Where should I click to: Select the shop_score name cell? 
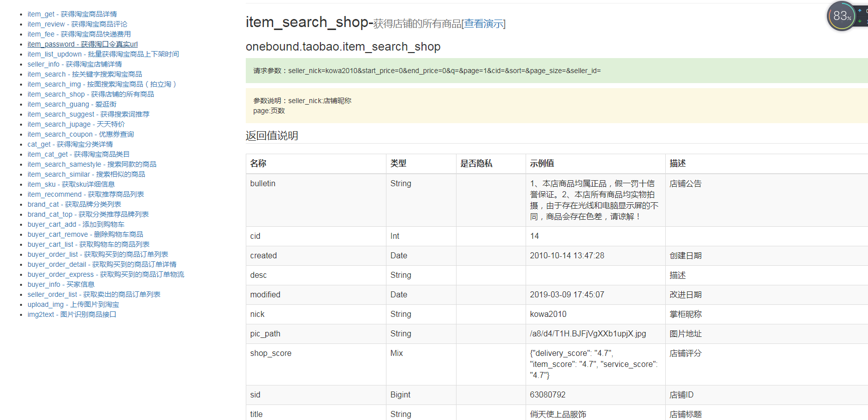pyautogui.click(x=316, y=364)
